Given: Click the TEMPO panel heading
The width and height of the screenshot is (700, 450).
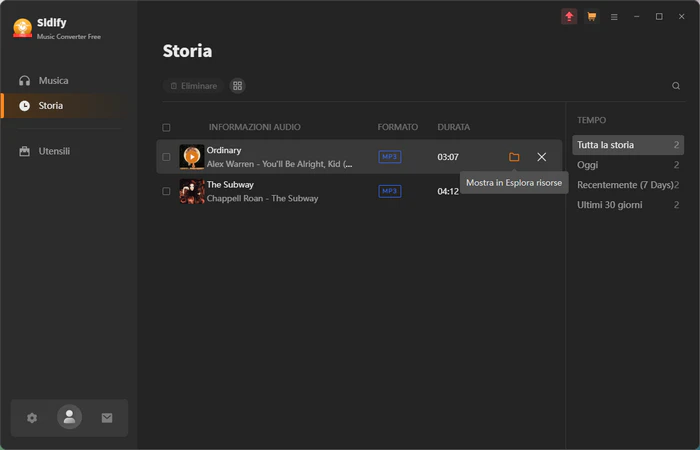Looking at the screenshot, I should click(592, 120).
